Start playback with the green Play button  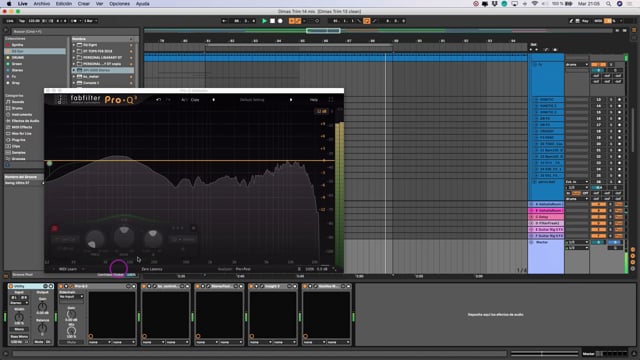click(264, 21)
